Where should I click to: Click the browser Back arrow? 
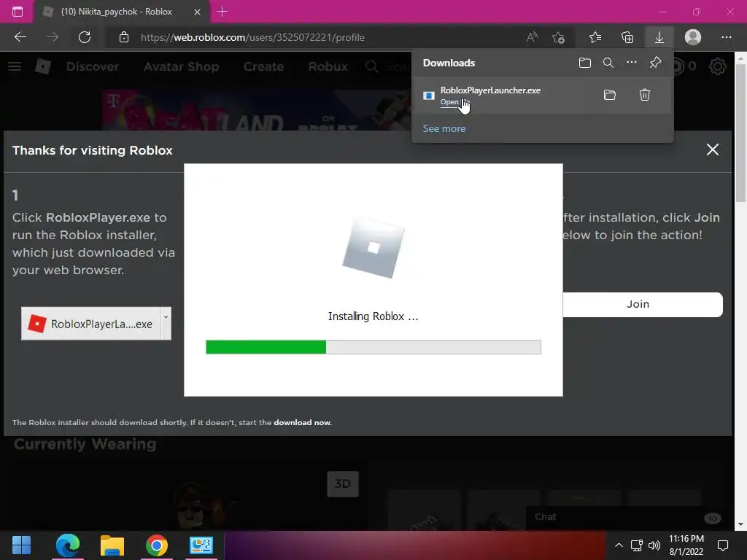click(20, 37)
